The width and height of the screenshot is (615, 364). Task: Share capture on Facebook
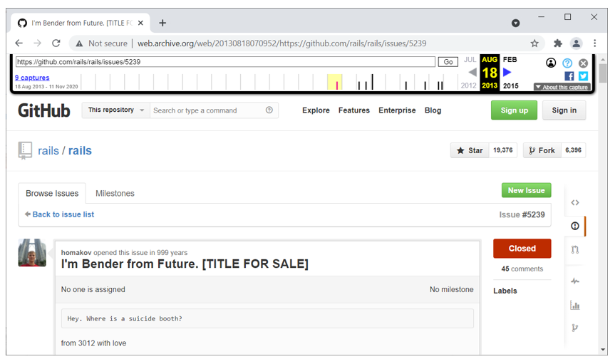569,76
